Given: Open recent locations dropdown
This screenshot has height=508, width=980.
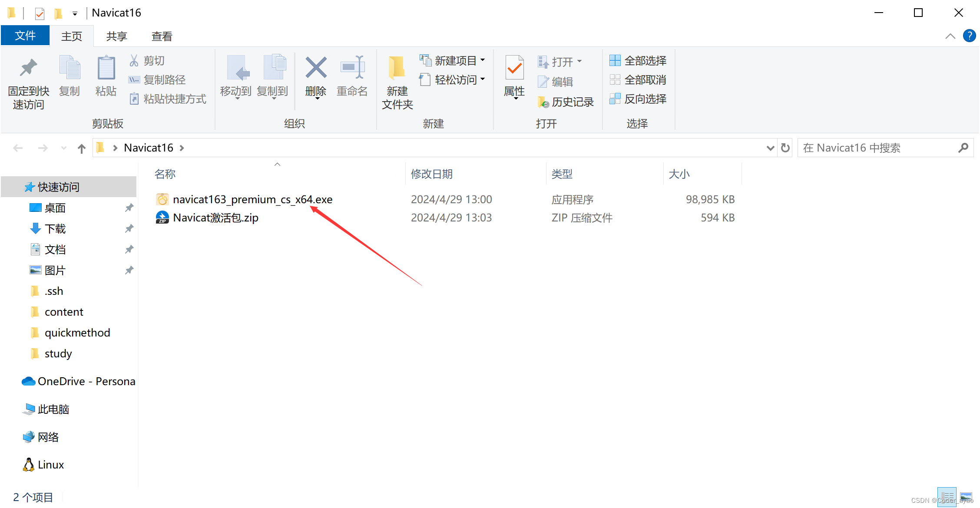Looking at the screenshot, I should (64, 148).
